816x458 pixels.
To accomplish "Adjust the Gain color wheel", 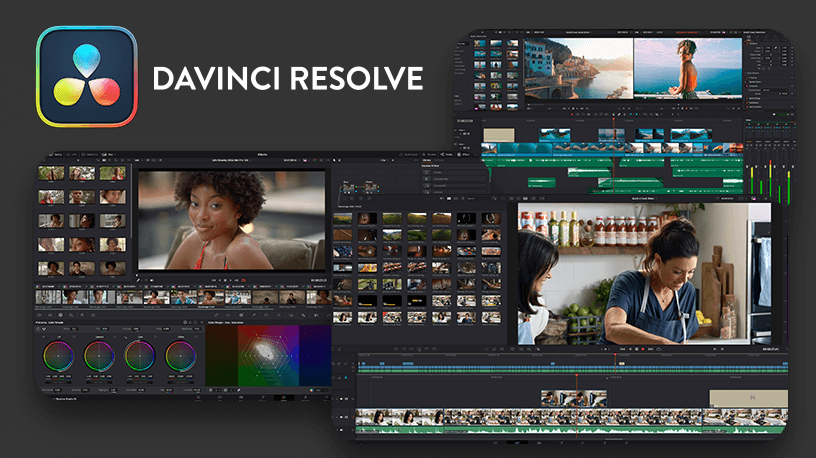I will coord(139,356).
